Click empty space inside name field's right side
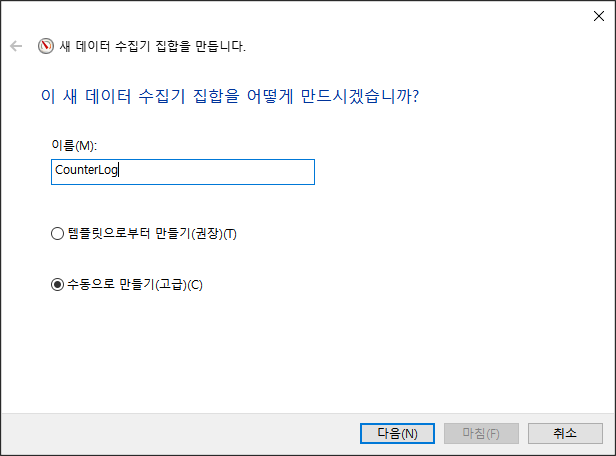This screenshot has width=616, height=456. pyautogui.click(x=236, y=172)
